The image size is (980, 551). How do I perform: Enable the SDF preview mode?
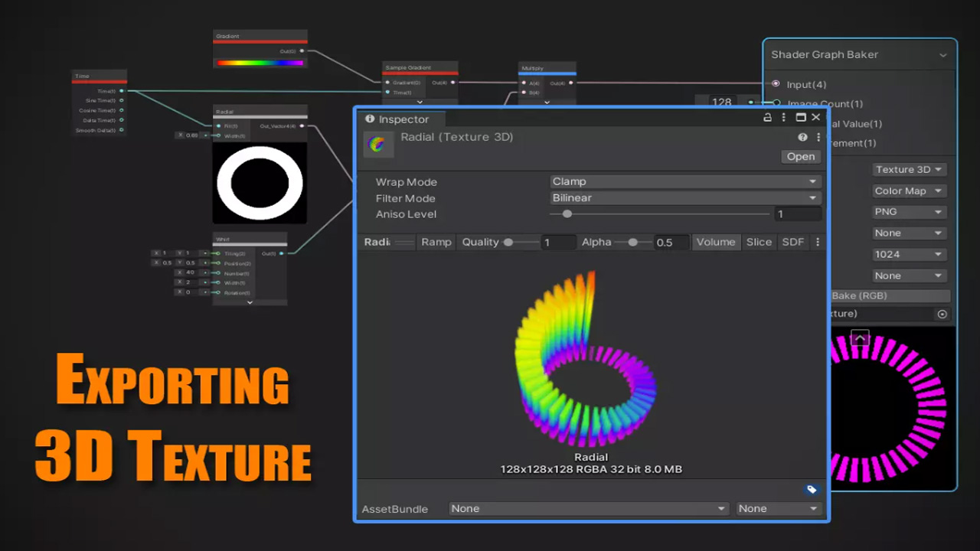[x=792, y=242]
